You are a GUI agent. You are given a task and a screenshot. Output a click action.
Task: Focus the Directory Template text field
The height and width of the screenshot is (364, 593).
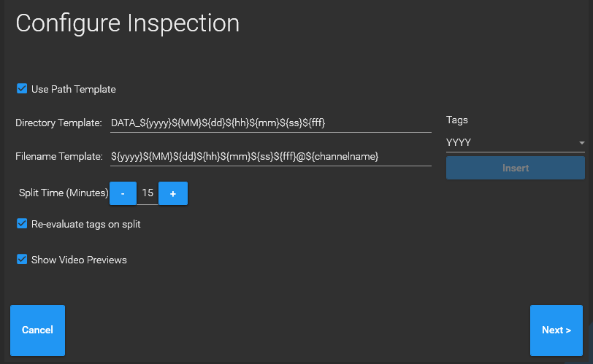270,123
